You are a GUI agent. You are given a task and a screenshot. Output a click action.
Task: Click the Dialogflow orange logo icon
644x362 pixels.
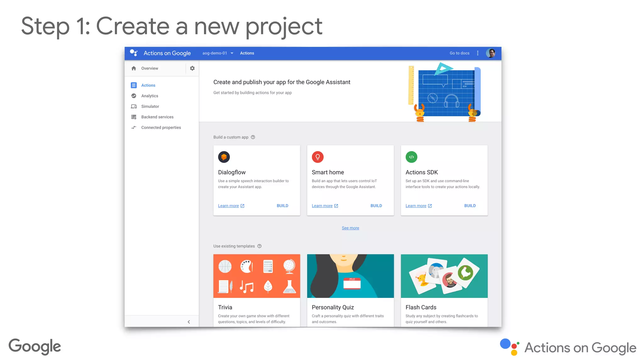click(224, 157)
